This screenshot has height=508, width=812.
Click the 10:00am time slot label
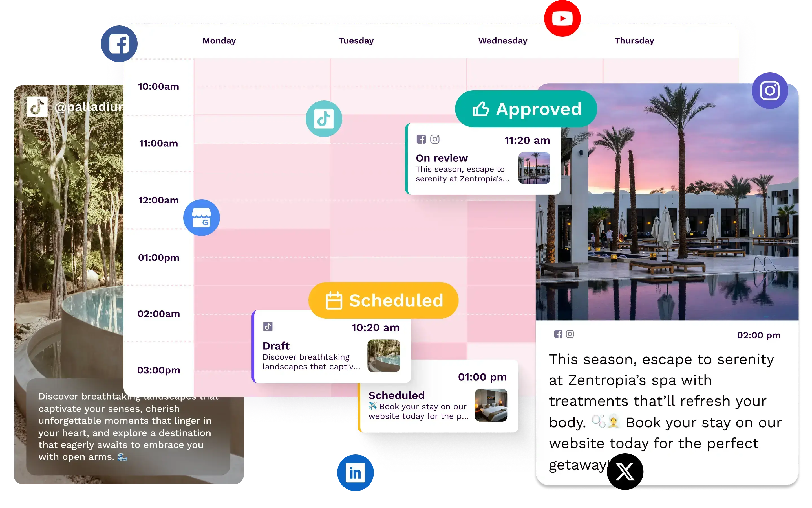159,87
